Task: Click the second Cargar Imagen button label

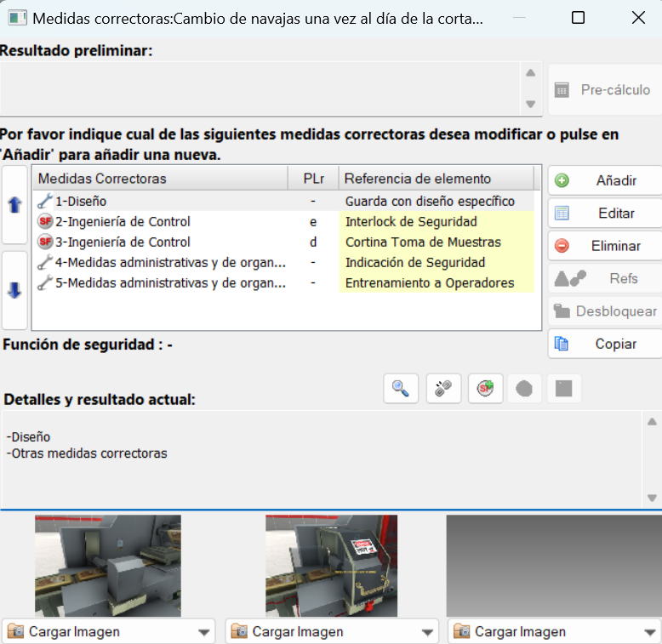Action: (298, 632)
